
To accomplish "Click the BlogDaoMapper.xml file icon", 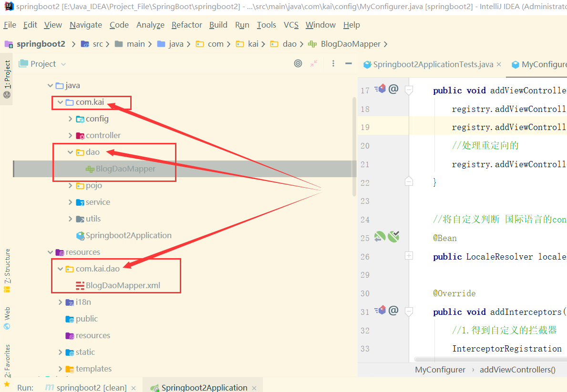I will point(80,285).
